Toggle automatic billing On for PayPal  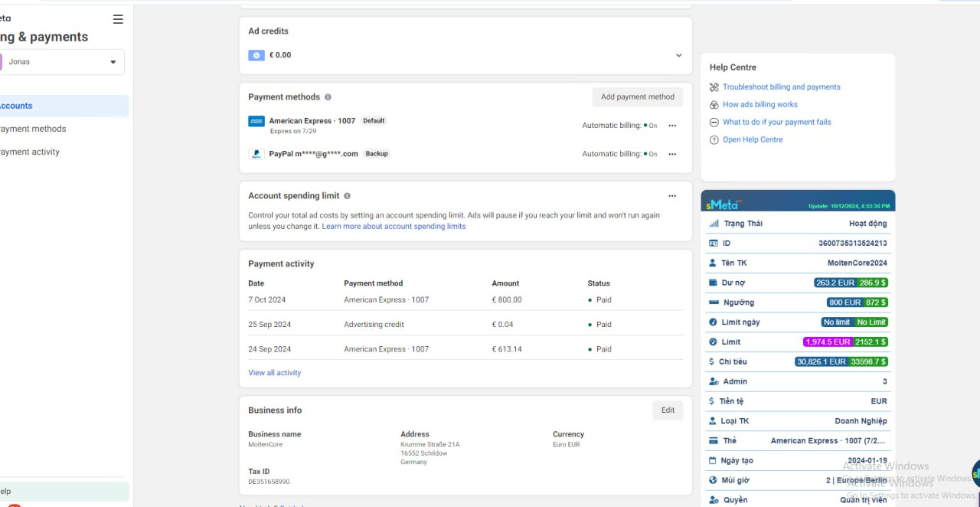coord(649,154)
